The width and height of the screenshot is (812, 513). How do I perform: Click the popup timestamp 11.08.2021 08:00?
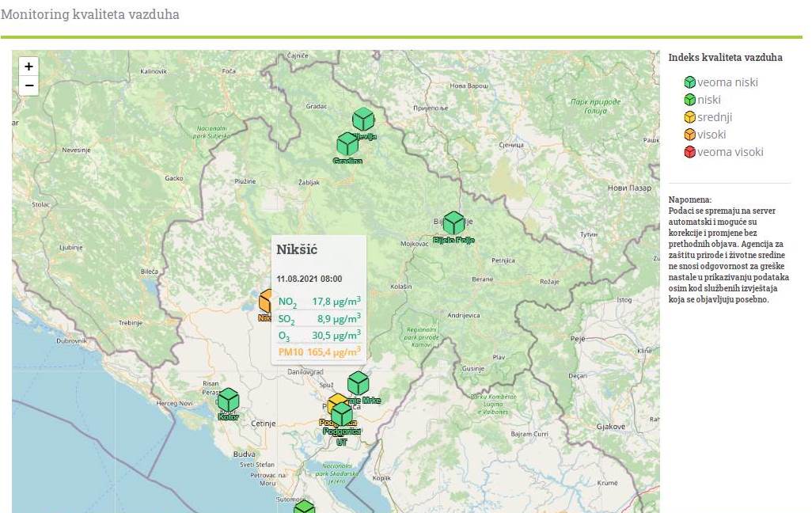click(x=309, y=279)
